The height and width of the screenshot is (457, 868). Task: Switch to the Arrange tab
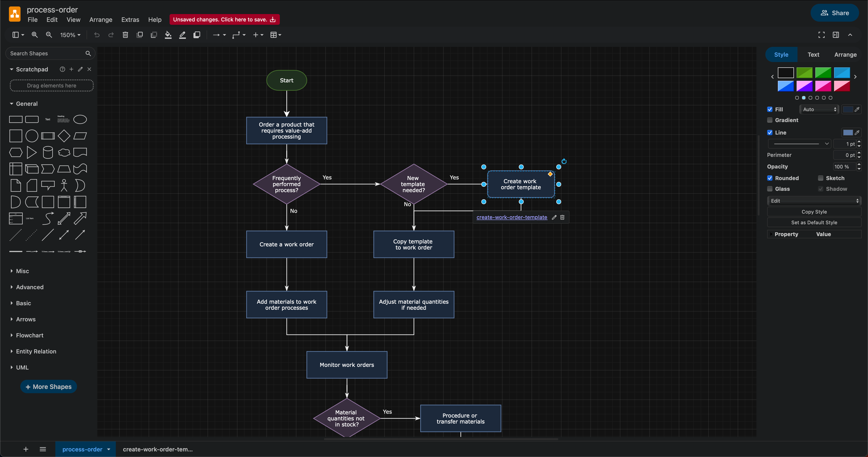pos(845,54)
